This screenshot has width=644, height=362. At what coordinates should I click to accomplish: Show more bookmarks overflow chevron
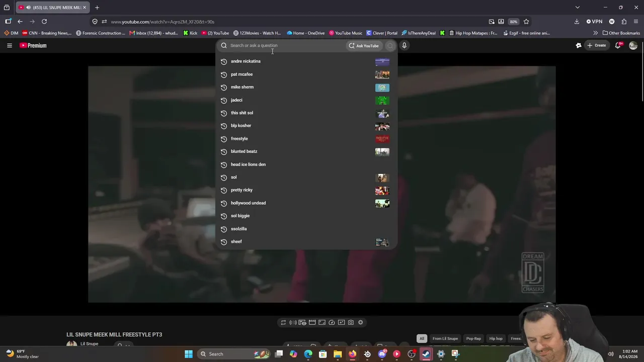coord(595,33)
